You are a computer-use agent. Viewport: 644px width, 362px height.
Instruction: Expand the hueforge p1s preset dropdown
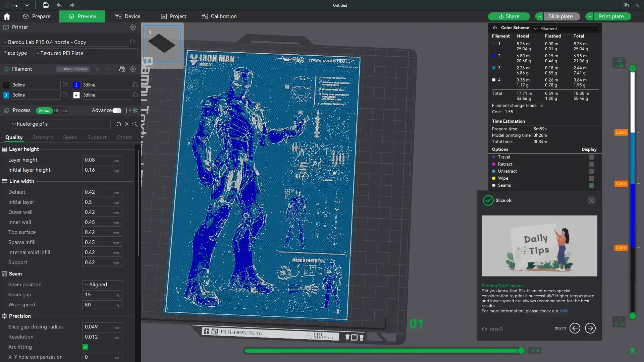(13, 124)
